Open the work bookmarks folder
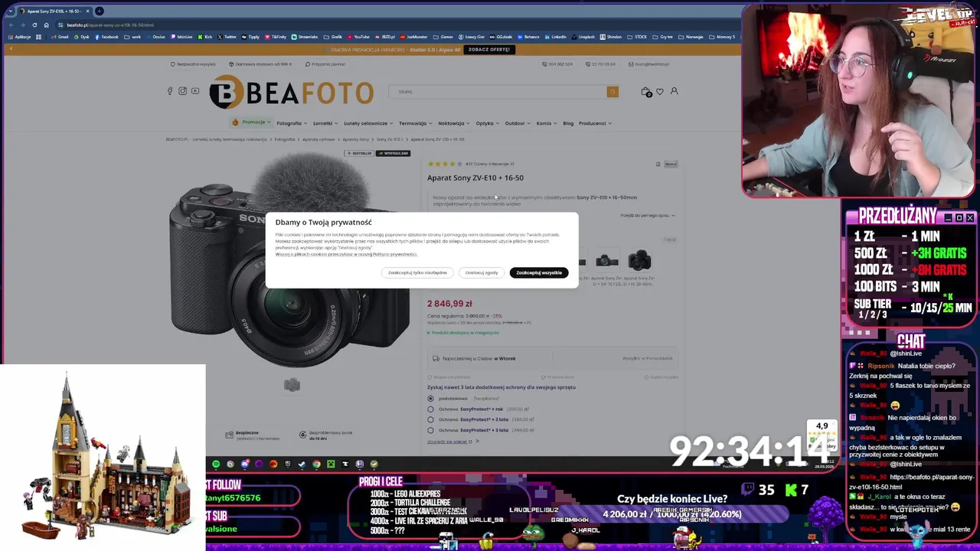This screenshot has height=551, width=980. (133, 37)
